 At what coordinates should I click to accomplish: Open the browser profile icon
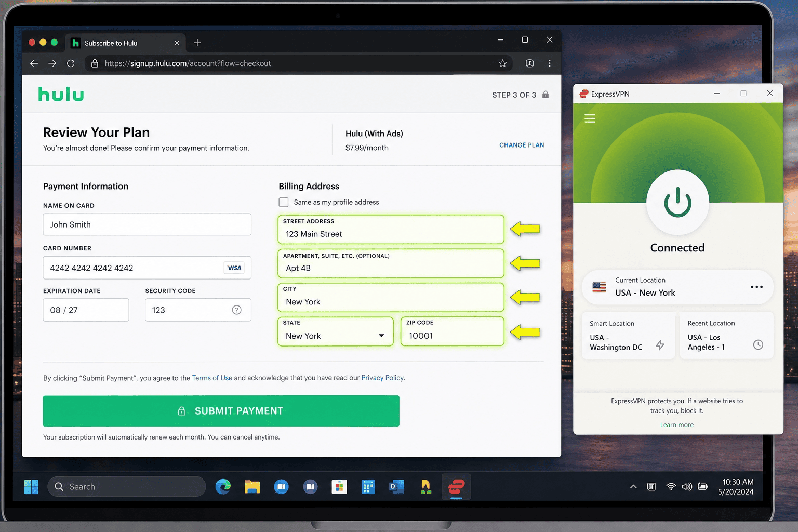530,63
